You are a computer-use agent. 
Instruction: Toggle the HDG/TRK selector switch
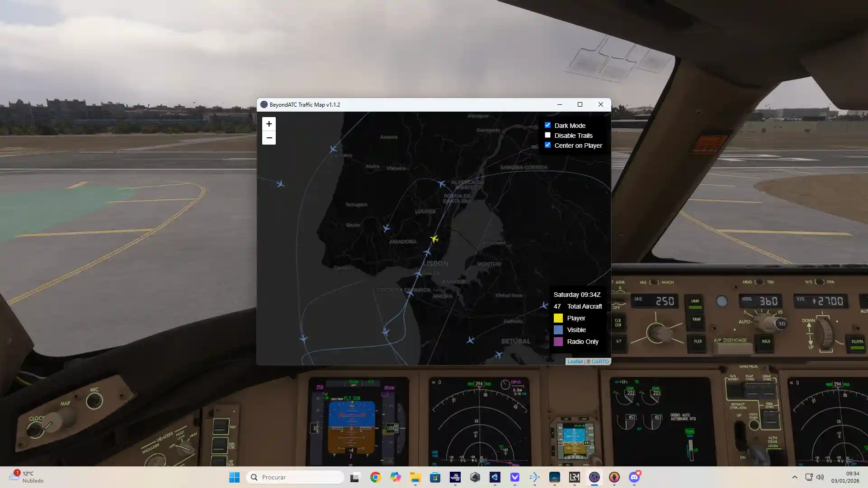click(759, 282)
